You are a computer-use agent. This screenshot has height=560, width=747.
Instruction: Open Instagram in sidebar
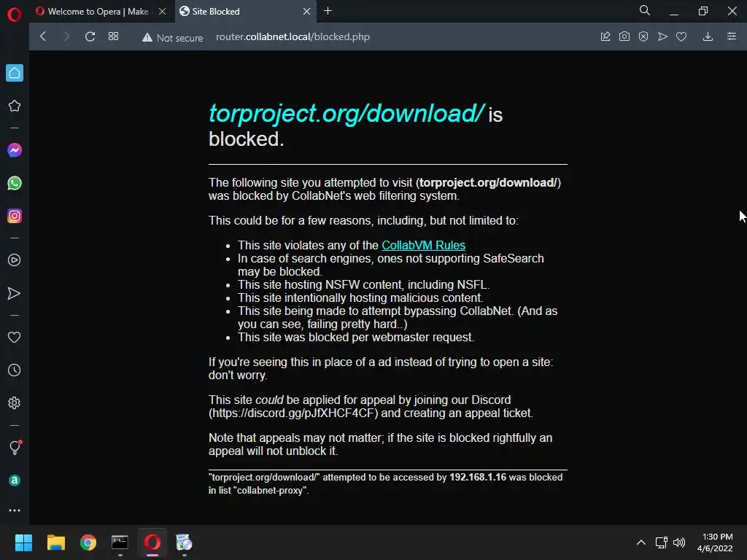[15, 216]
